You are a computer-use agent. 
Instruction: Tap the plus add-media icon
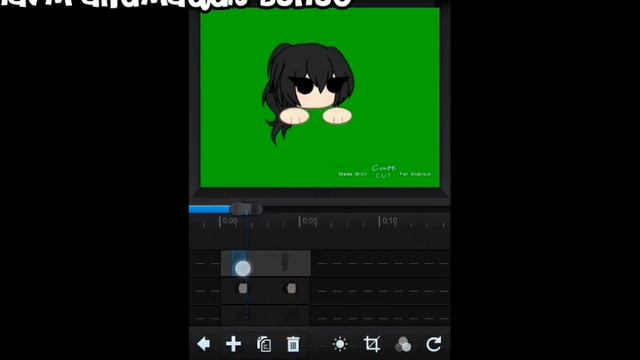(233, 344)
